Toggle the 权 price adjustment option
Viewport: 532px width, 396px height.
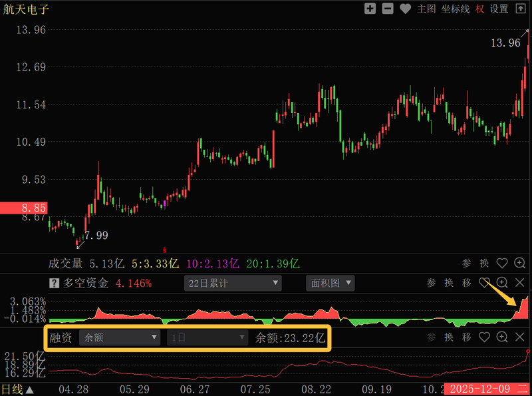click(479, 9)
